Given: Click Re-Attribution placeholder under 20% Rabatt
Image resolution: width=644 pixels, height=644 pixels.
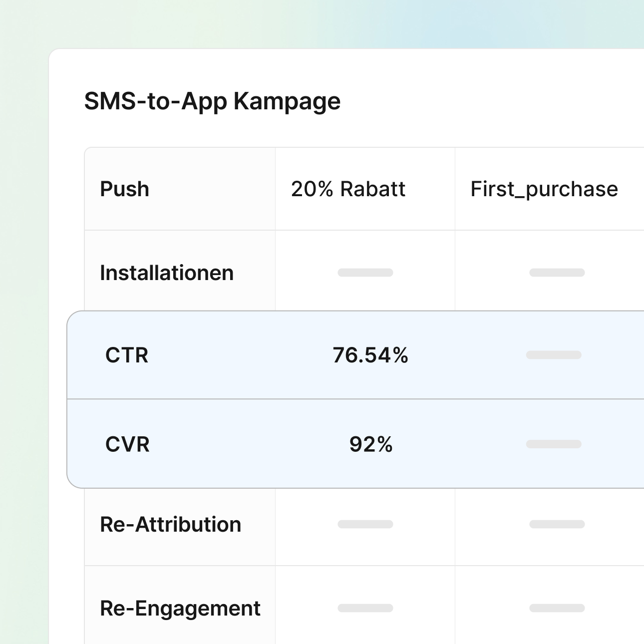Looking at the screenshot, I should (x=365, y=524).
